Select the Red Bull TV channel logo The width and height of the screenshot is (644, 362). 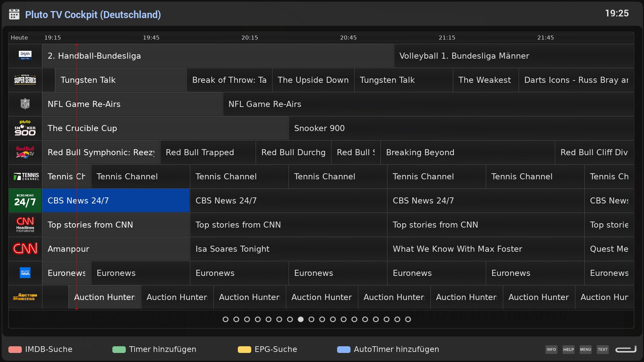point(25,152)
